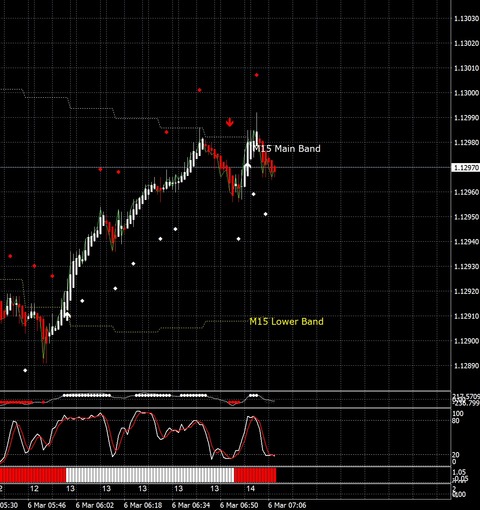Click the 1.13030 price axis label
480x510 pixels.
click(467, 18)
